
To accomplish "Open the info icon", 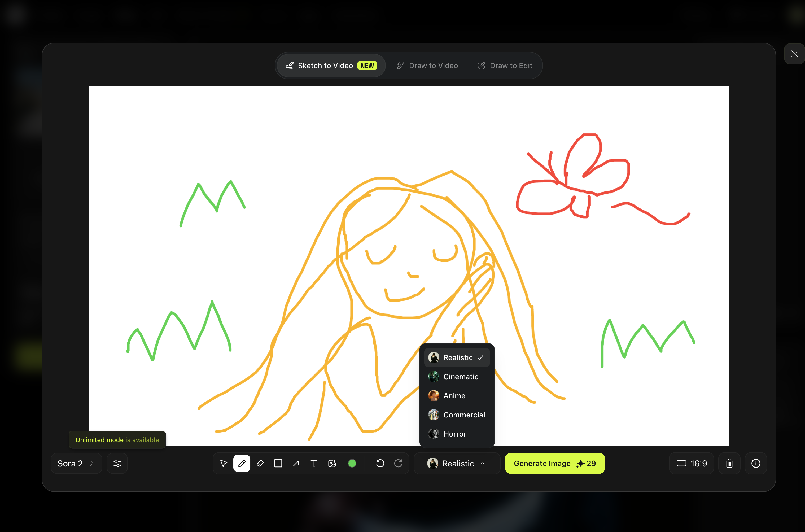I will tap(755, 464).
